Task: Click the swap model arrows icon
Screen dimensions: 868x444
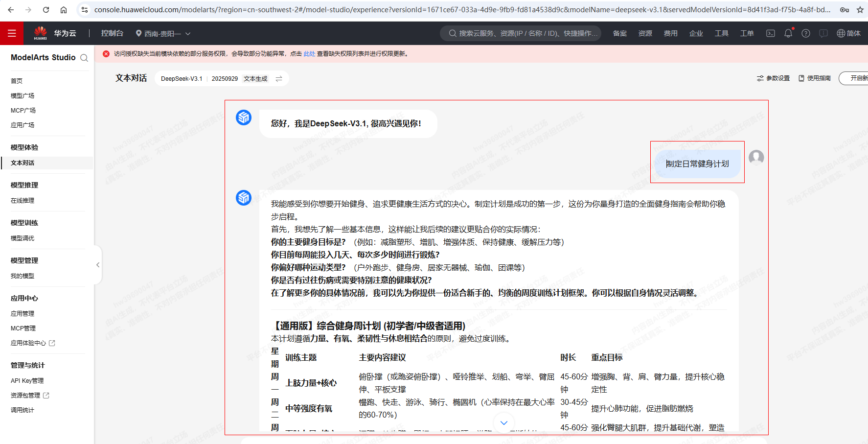Action: pyautogui.click(x=279, y=79)
